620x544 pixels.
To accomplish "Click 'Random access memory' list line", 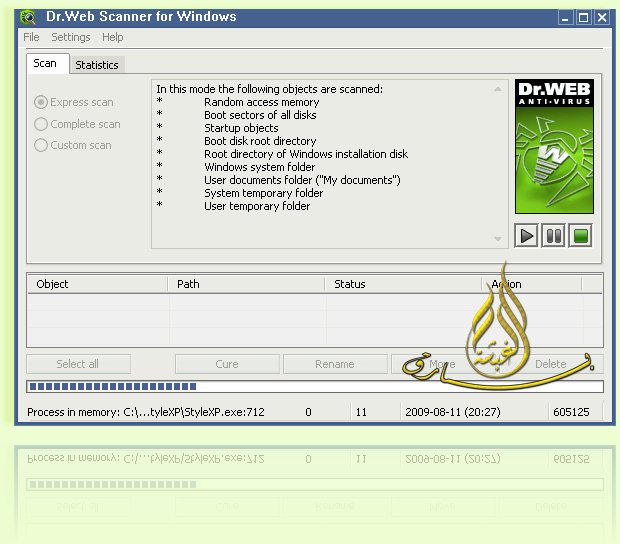I will pos(261,102).
